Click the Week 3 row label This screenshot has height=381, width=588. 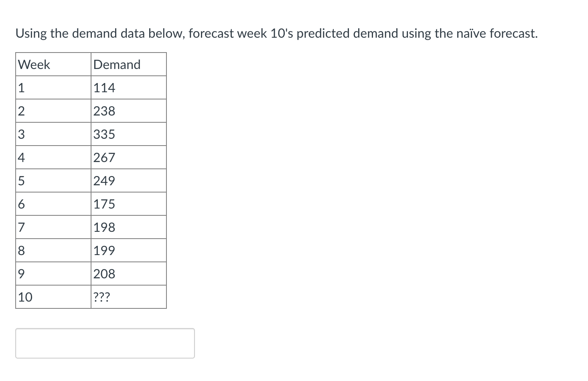52,134
